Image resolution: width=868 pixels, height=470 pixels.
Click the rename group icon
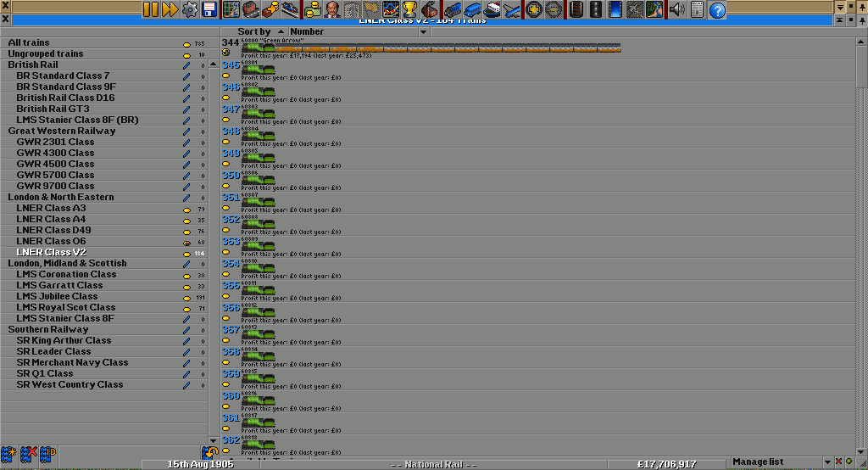pyautogui.click(x=47, y=455)
